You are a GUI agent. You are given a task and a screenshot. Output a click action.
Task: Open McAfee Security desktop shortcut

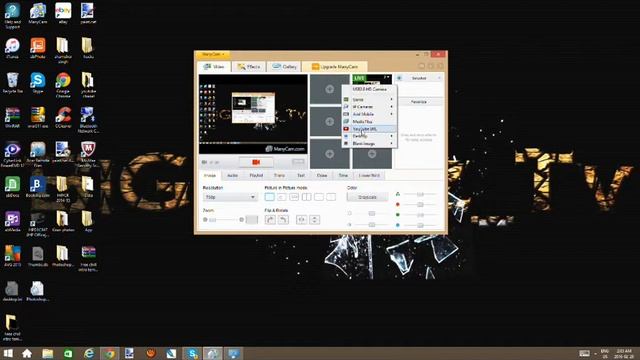pos(88,154)
